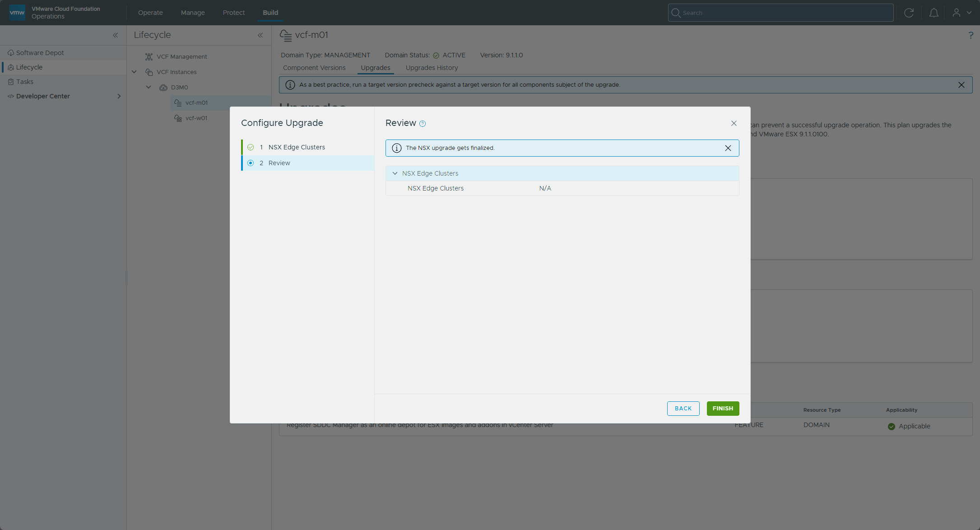Switch to Upgrades History tab
This screenshot has width=980, height=530.
432,68
